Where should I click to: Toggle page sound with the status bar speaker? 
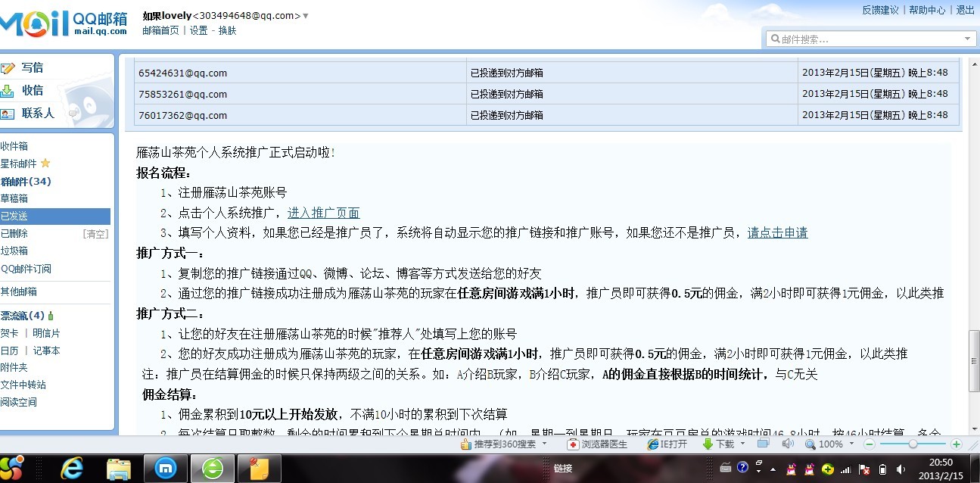[787, 444]
